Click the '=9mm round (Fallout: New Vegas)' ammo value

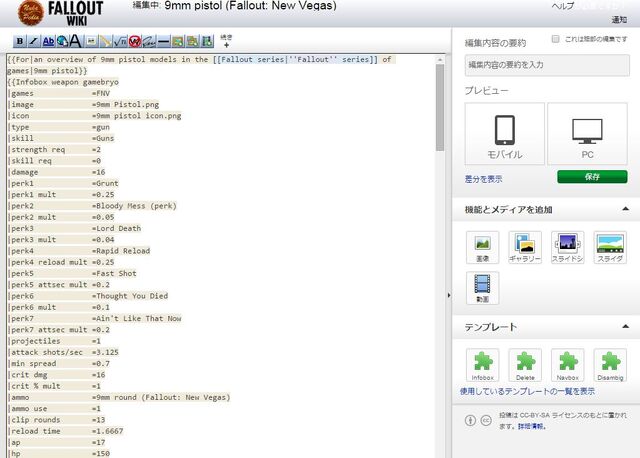coord(161,397)
